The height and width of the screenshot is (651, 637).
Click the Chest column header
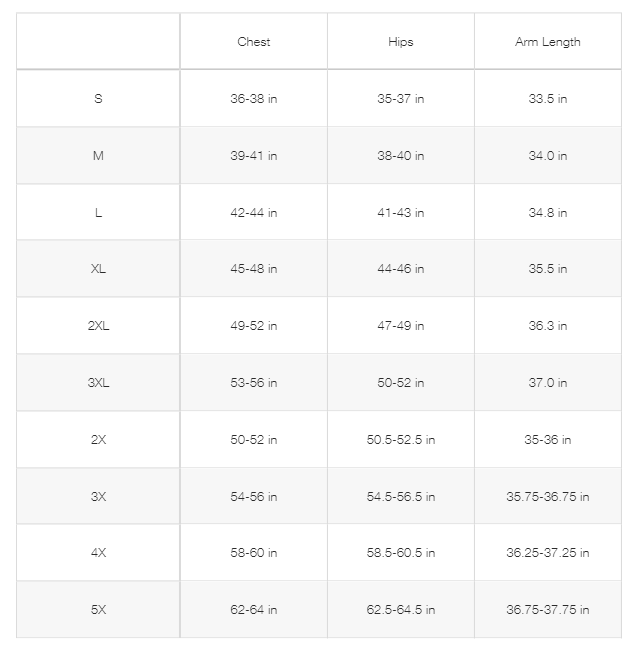253,42
